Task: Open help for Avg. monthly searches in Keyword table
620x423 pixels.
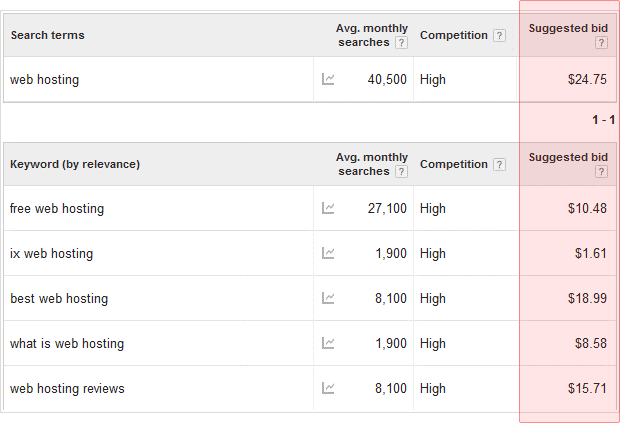Action: click(401, 172)
